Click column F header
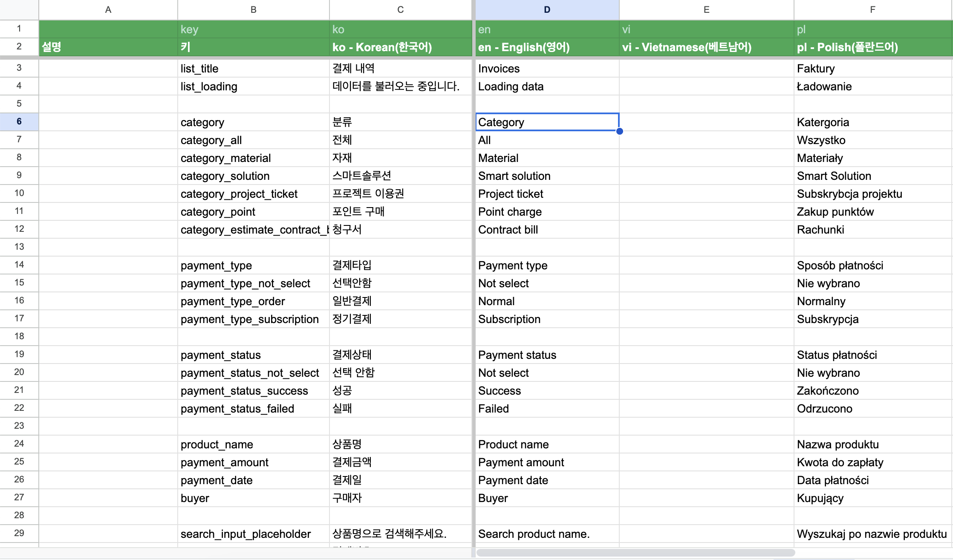Viewport: 953px width, 560px height. point(872,9)
